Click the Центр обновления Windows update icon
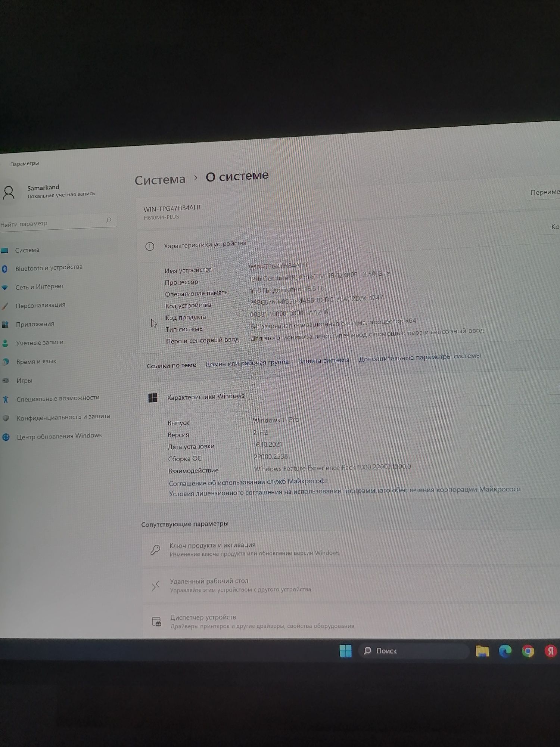The image size is (560, 747). pyautogui.click(x=6, y=437)
